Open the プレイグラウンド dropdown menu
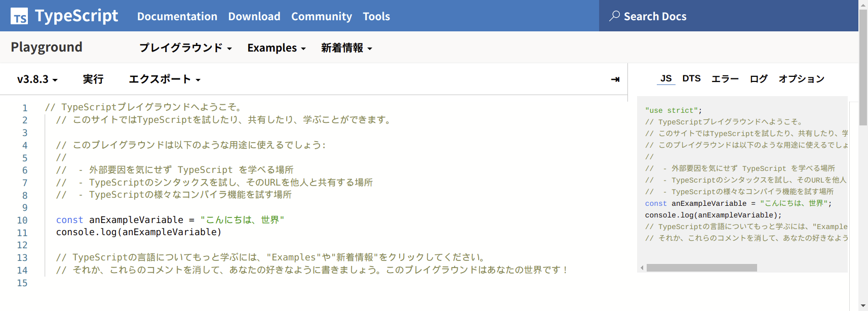The image size is (868, 311). [185, 48]
